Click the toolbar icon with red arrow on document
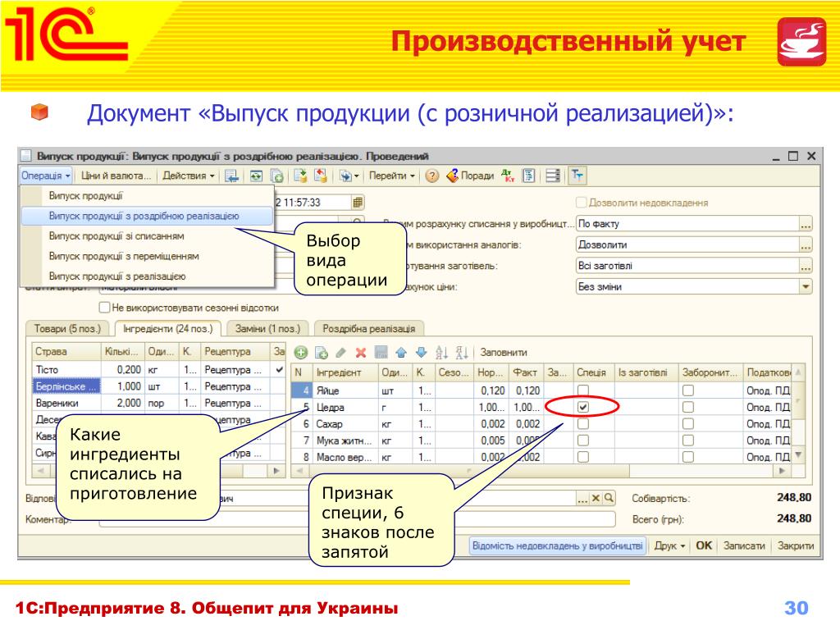This screenshot has height=630, width=840. pyautogui.click(x=321, y=176)
